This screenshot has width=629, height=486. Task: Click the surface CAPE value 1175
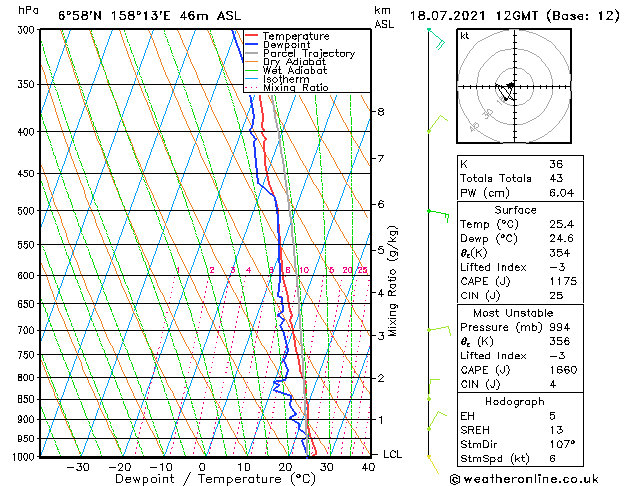pos(563,281)
